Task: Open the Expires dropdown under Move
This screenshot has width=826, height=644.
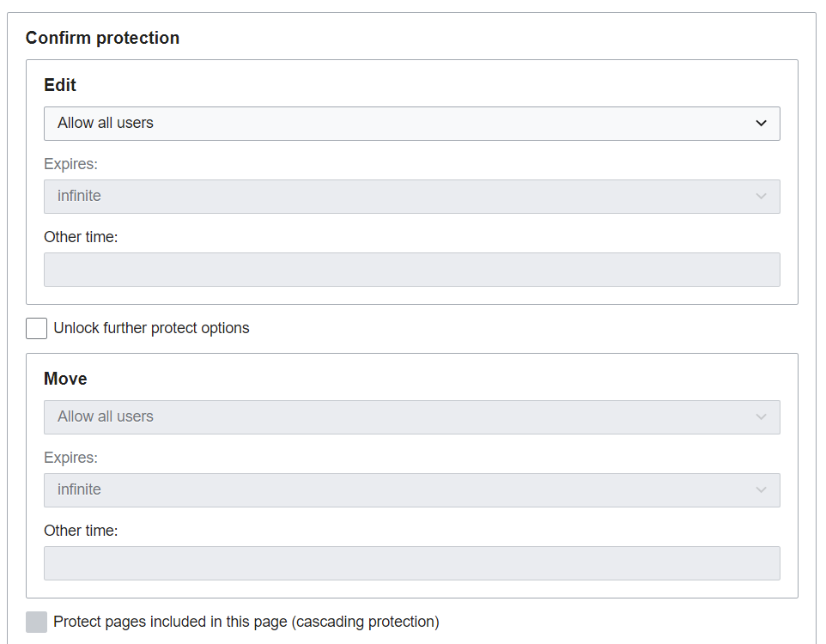Action: 411,490
